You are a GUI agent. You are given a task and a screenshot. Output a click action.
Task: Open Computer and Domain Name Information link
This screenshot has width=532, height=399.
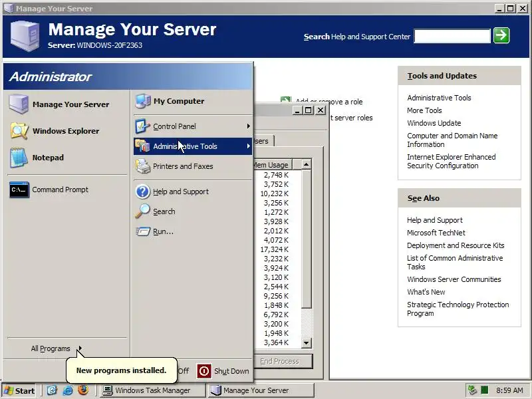(x=452, y=140)
